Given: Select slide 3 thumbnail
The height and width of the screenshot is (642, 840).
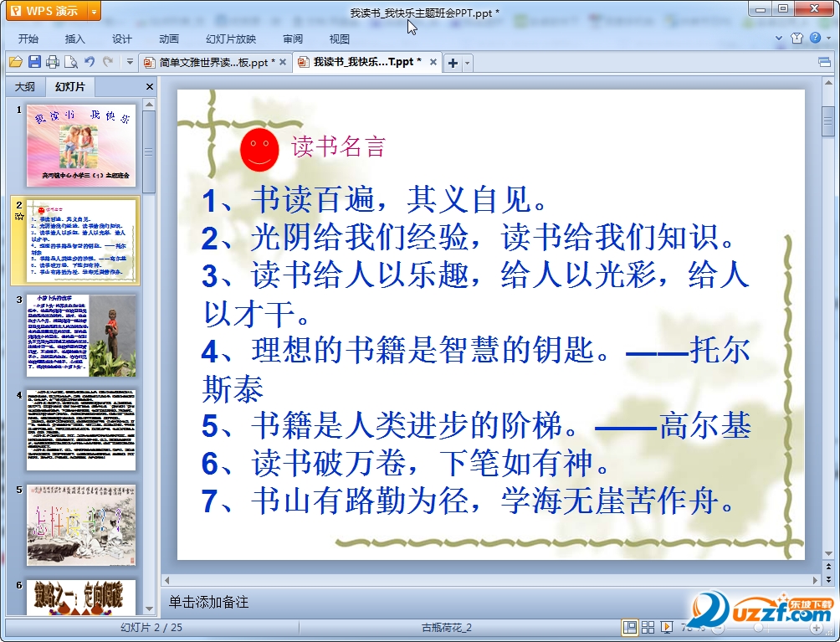Looking at the screenshot, I should (80, 335).
